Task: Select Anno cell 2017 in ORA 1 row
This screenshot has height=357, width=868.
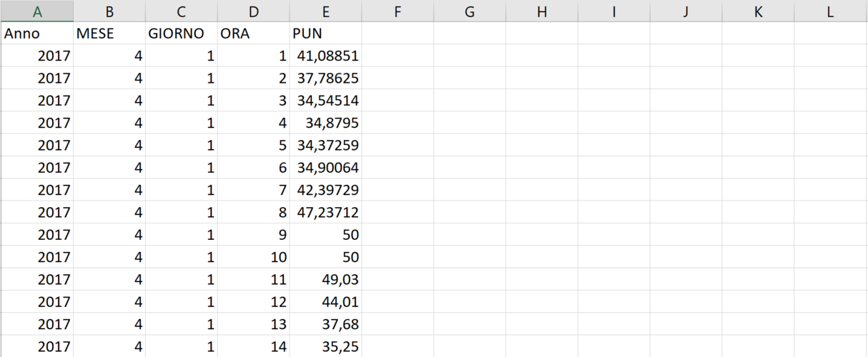Action: click(36, 56)
